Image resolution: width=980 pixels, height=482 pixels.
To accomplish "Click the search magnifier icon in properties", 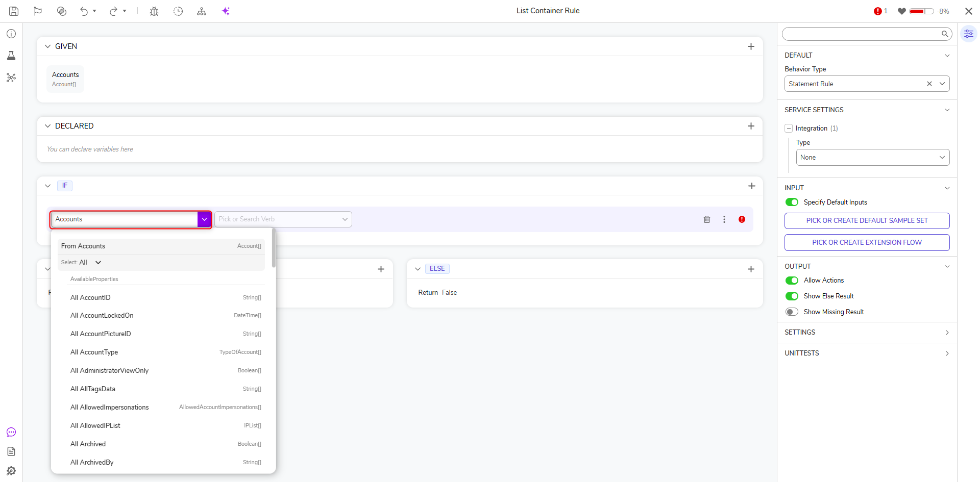I will point(945,34).
